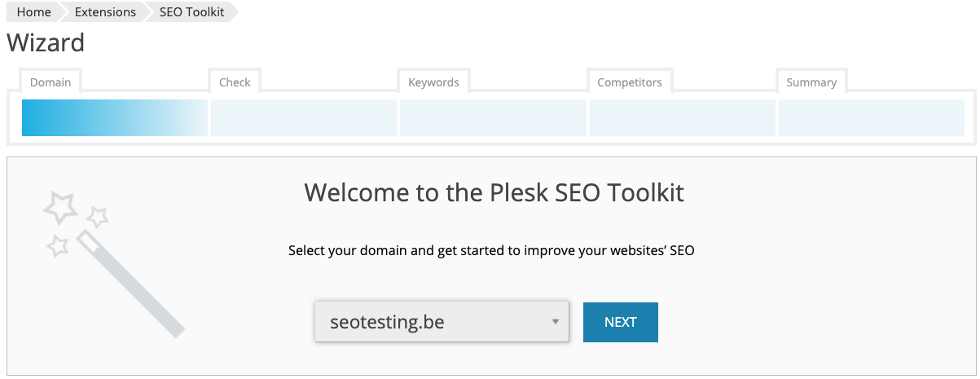Click the Welcome to the Plesk SEO Toolkit heading
The height and width of the screenshot is (379, 980).
click(x=494, y=192)
